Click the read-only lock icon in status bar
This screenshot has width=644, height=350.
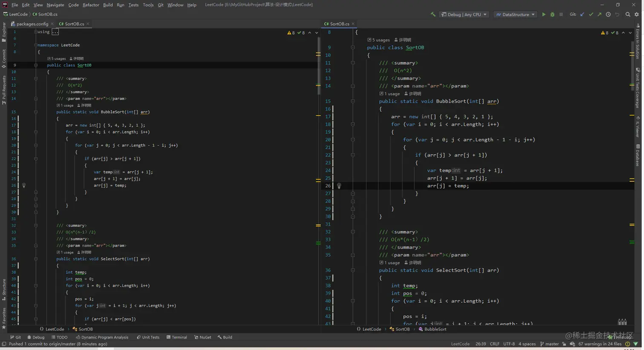(564, 344)
